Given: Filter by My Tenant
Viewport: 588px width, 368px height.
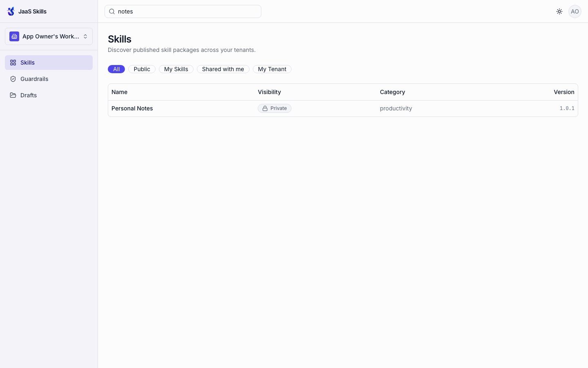Looking at the screenshot, I should click(x=272, y=69).
